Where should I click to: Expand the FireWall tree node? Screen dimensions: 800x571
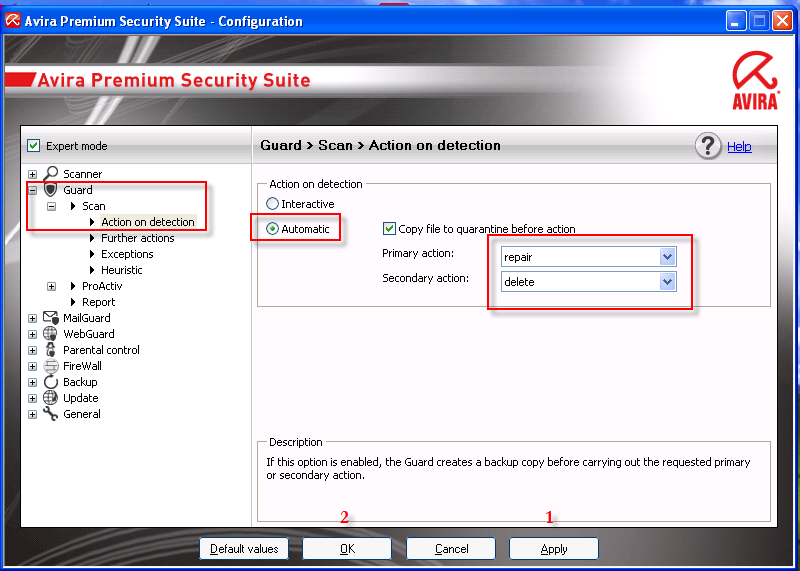tap(33, 366)
